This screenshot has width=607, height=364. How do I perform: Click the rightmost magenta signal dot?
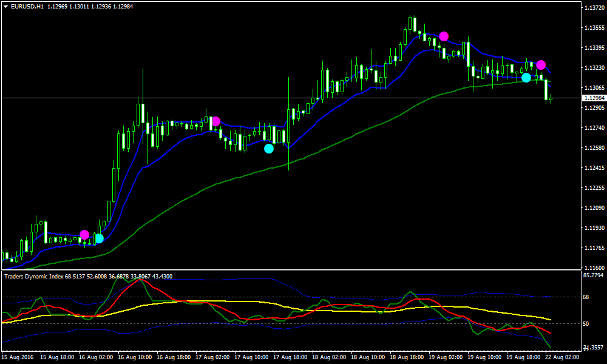pyautogui.click(x=541, y=65)
